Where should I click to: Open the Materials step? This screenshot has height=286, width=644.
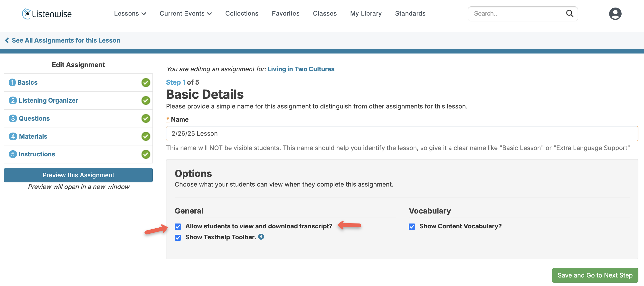point(78,136)
